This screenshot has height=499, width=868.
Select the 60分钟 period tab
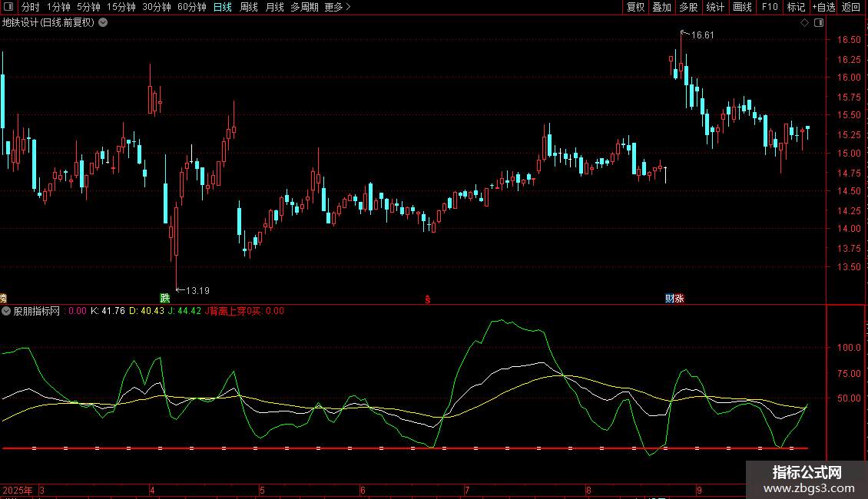point(191,8)
